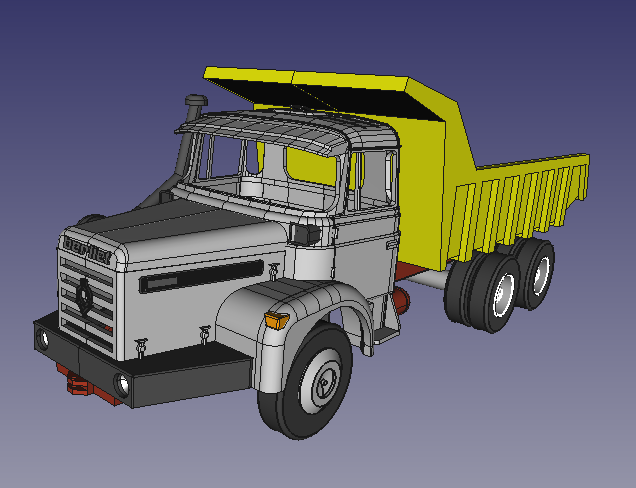The image size is (636, 488).
Task: Pick the side mirror on cab door
Action: click(x=306, y=235)
